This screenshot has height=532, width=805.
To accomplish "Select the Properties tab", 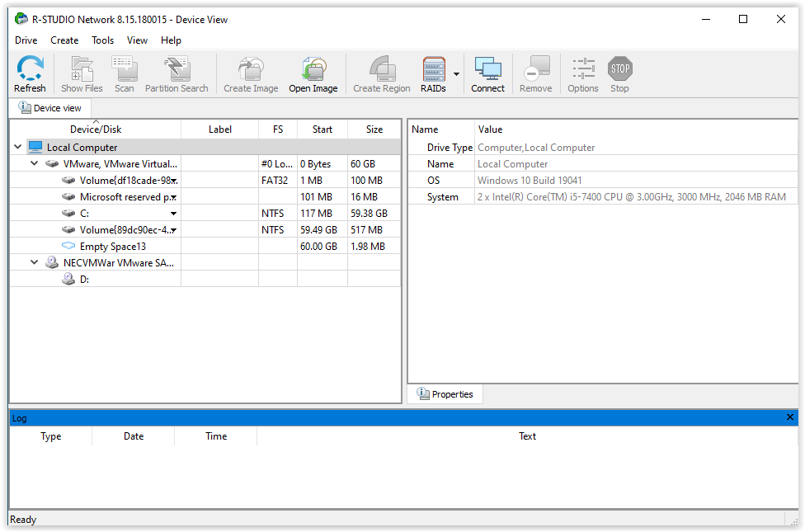I will 445,394.
